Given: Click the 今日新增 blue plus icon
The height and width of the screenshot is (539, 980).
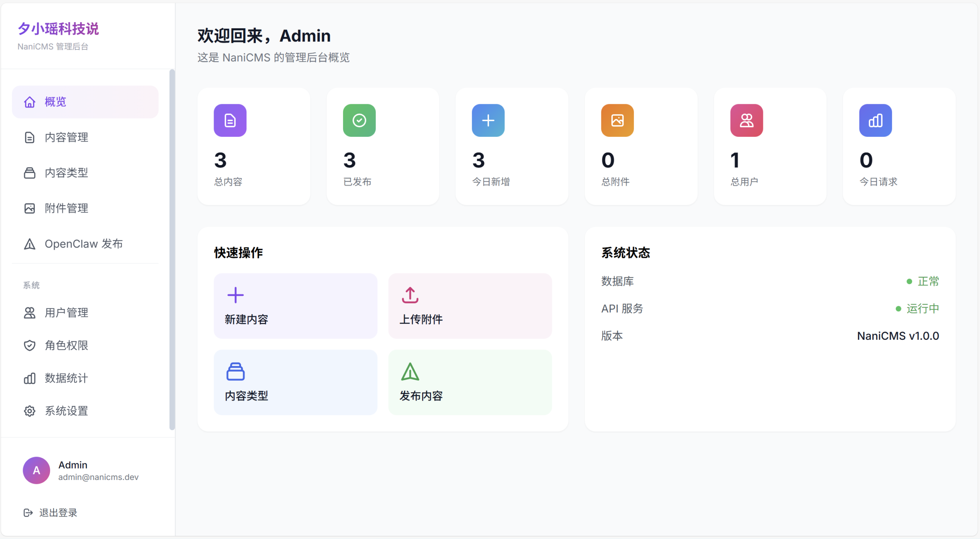Looking at the screenshot, I should coord(488,121).
